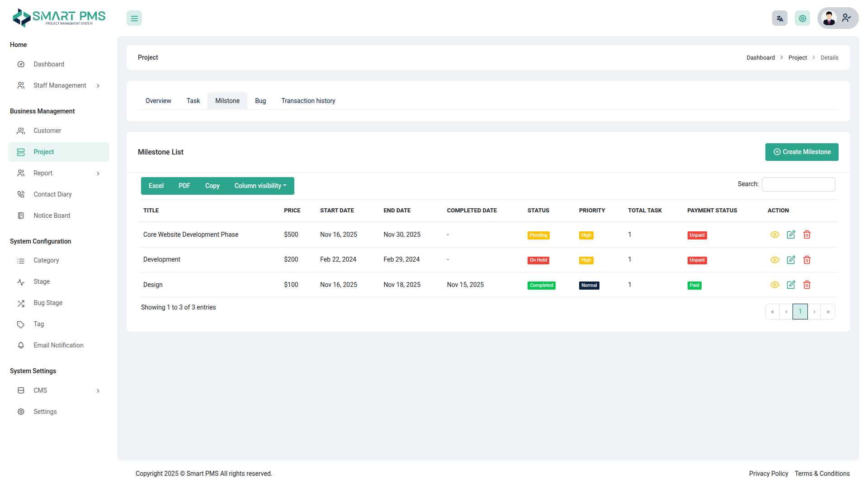View the Development milestone via eye icon
The height and width of the screenshot is (488, 868).
pos(774,260)
